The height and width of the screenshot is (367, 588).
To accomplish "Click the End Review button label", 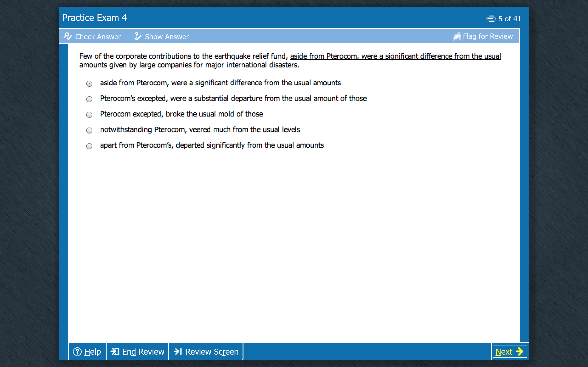I will (x=143, y=351).
